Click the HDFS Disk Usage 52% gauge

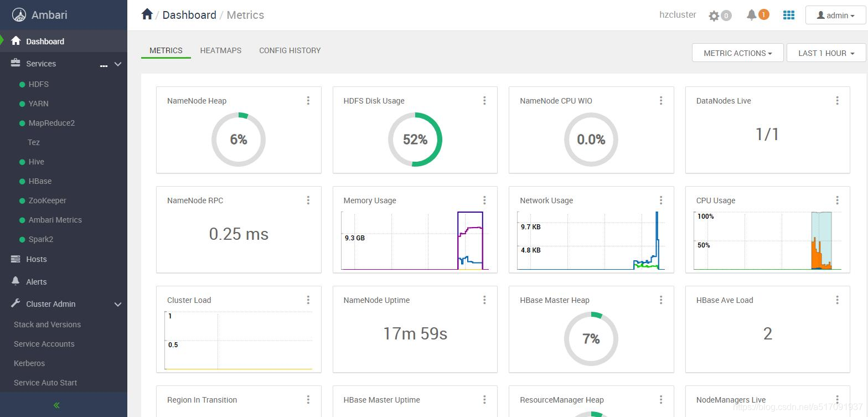pos(415,140)
